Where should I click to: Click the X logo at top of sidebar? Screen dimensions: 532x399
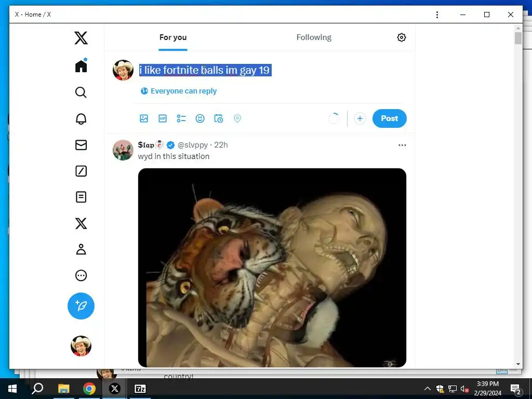click(81, 37)
